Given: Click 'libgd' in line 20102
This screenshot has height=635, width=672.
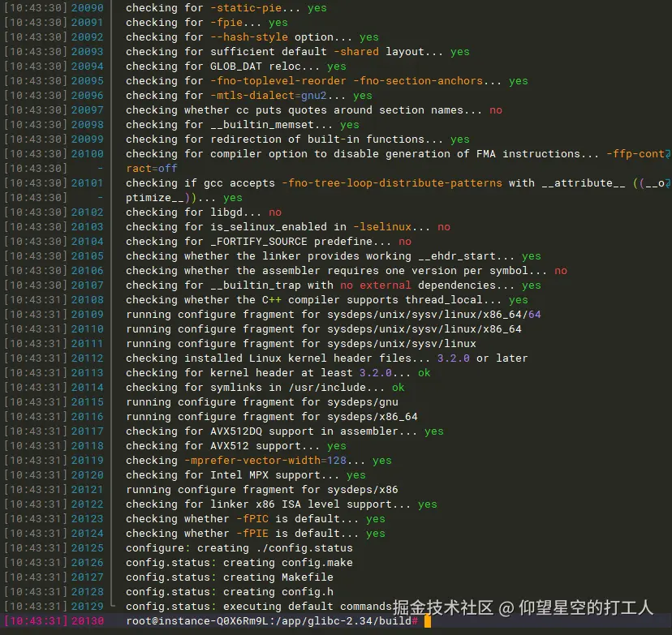Looking at the screenshot, I should [x=226, y=212].
